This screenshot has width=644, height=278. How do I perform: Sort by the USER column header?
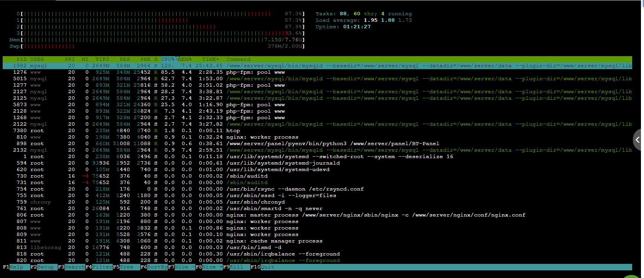click(x=37, y=59)
